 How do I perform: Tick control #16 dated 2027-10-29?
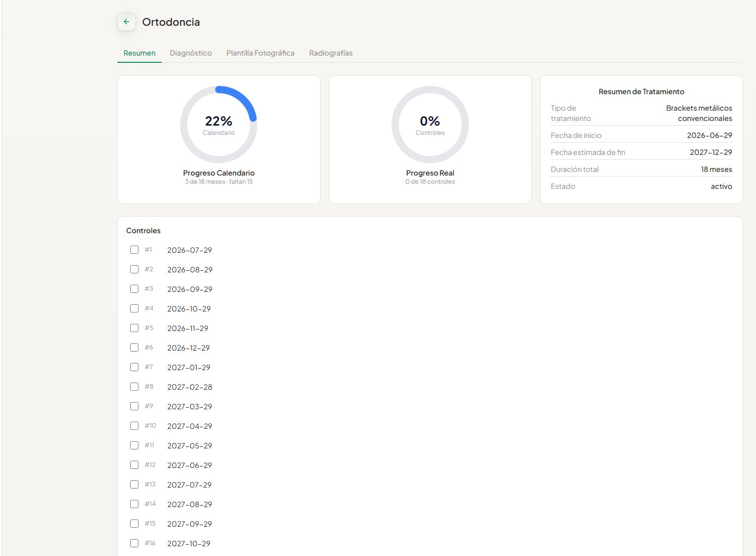[134, 543]
